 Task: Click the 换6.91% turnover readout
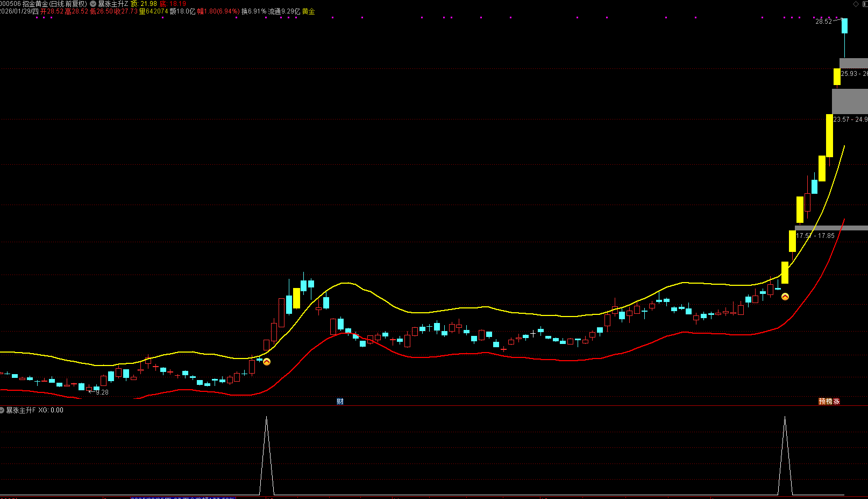[254, 11]
